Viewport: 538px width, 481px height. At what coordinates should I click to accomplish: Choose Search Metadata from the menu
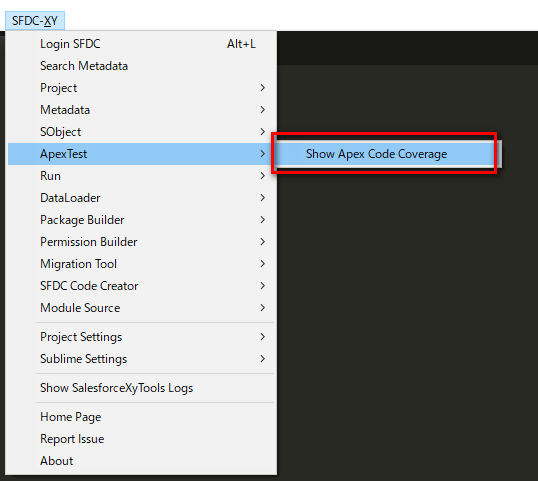(141, 66)
